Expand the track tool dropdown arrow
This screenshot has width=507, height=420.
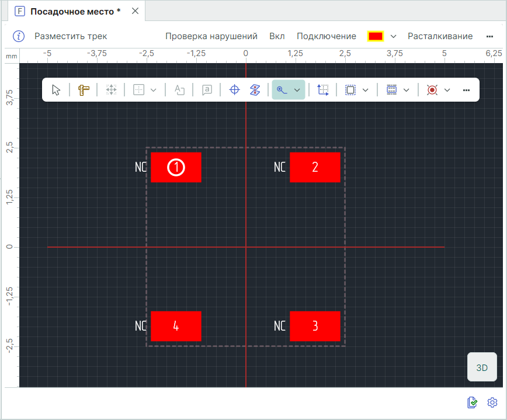tap(297, 90)
